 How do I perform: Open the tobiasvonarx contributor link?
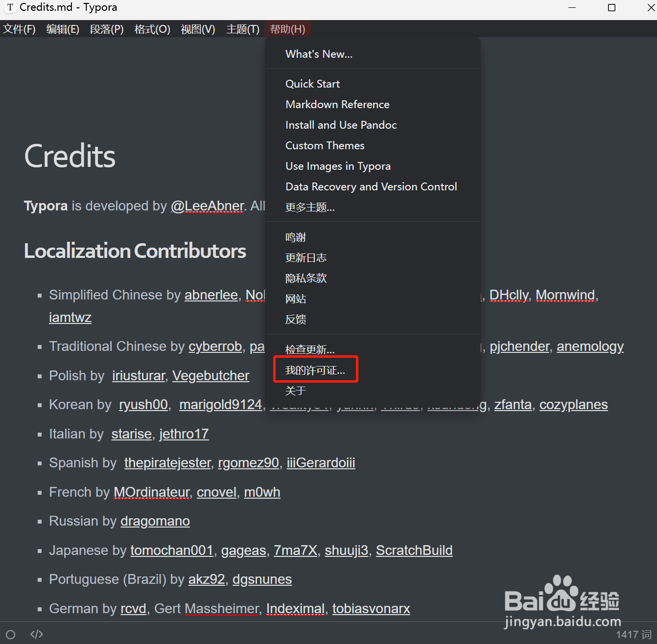[371, 609]
